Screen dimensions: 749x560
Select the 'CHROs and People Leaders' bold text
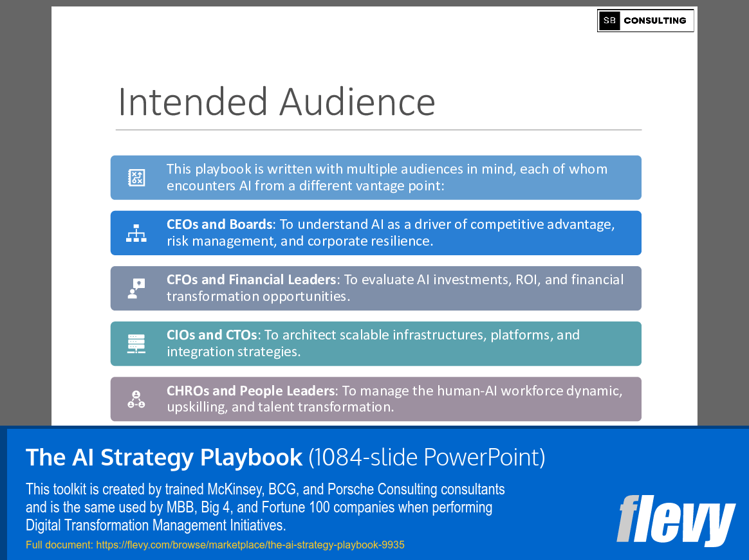point(250,391)
